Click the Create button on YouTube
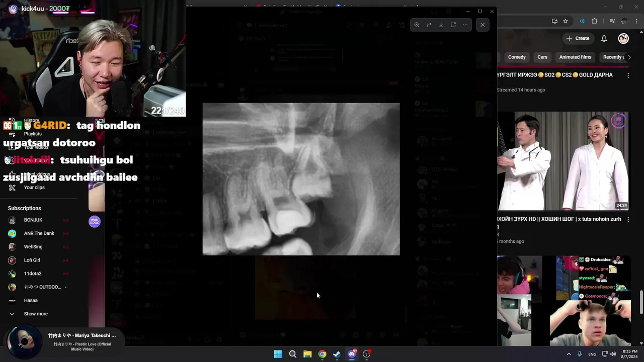This screenshot has width=644, height=362. click(578, 38)
